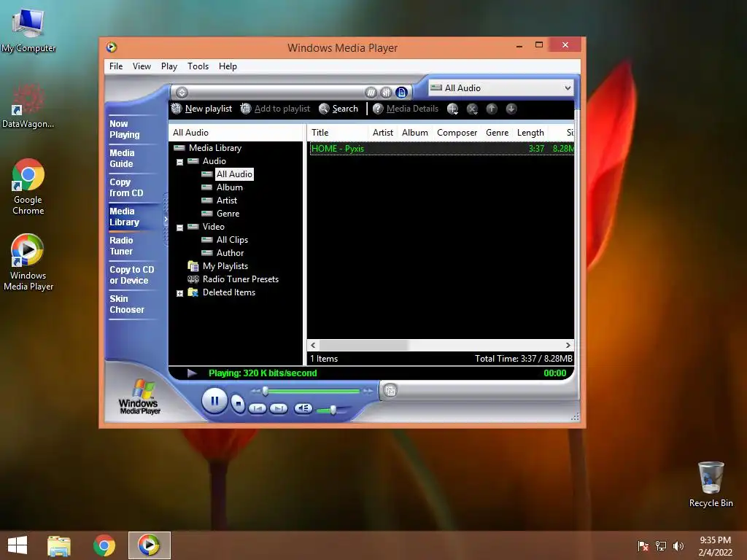Viewport: 747px width, 560px height.
Task: Select the Media Library tab
Action: (x=124, y=217)
